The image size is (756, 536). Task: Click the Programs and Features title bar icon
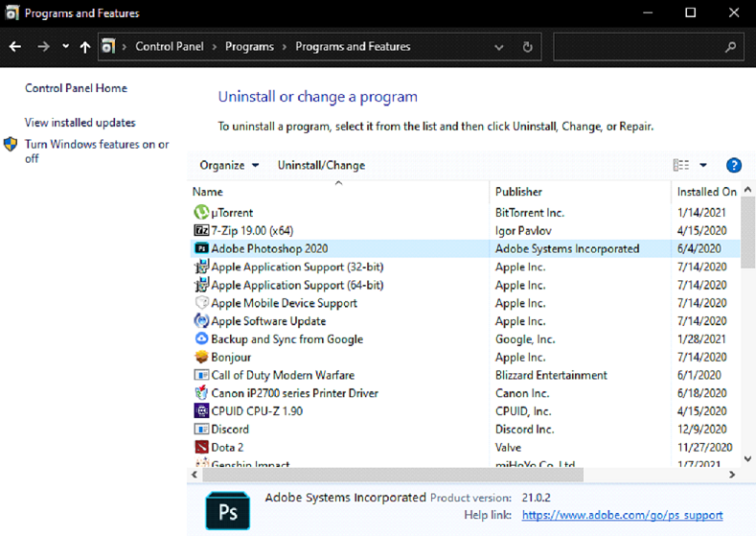[x=12, y=13]
